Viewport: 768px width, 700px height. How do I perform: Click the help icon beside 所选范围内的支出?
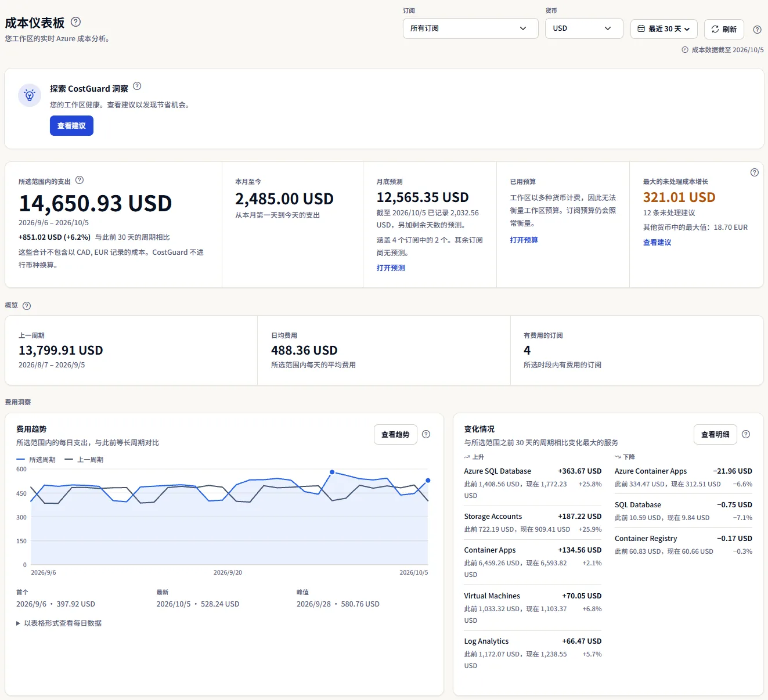tap(80, 180)
